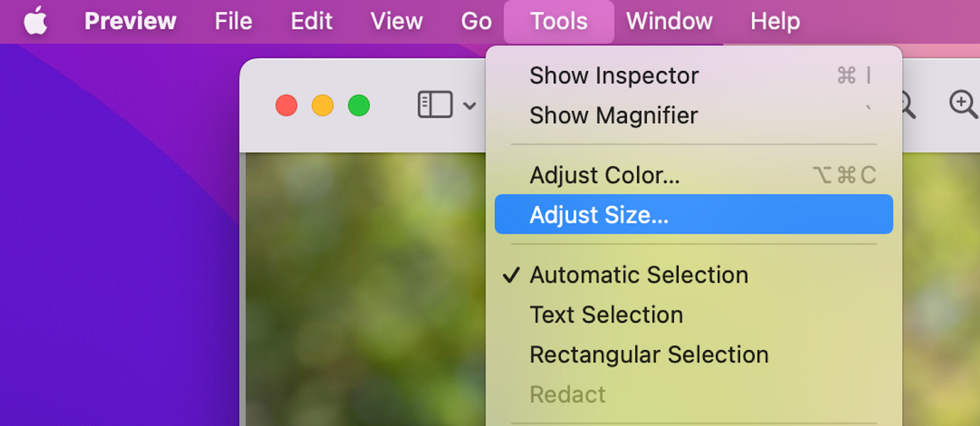The width and height of the screenshot is (980, 426).
Task: Collapse the open Tools menu
Action: click(559, 21)
